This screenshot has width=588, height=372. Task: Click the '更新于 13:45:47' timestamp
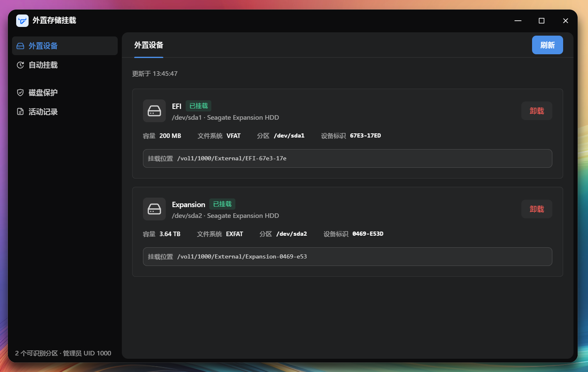click(x=155, y=74)
